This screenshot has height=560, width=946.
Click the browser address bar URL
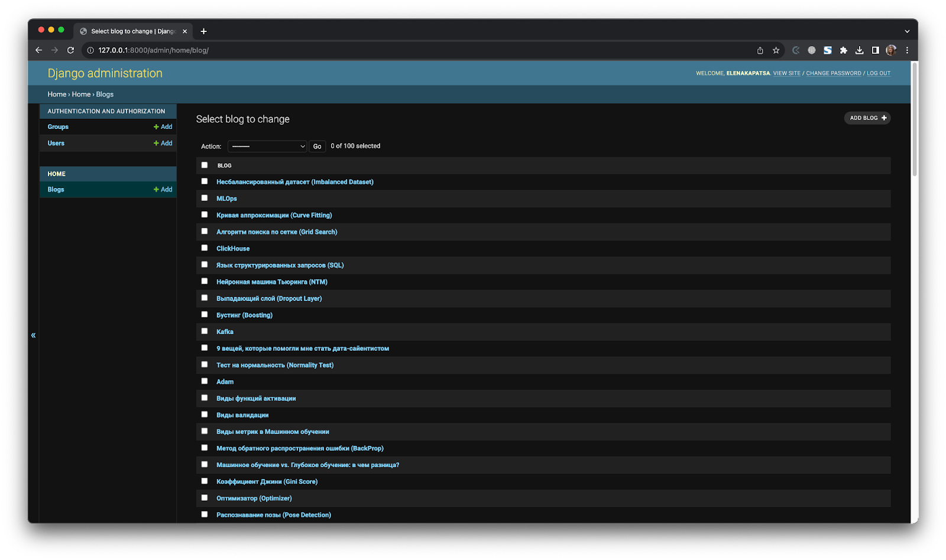[x=154, y=50]
